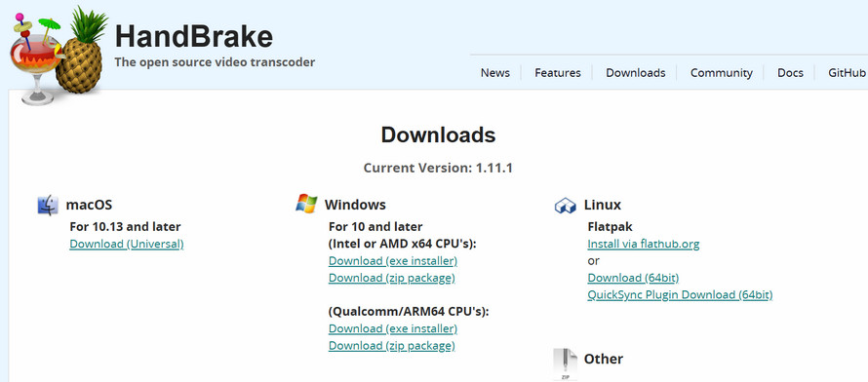This screenshot has height=382, width=868.
Task: Click the Windows flag icon
Action: [306, 204]
